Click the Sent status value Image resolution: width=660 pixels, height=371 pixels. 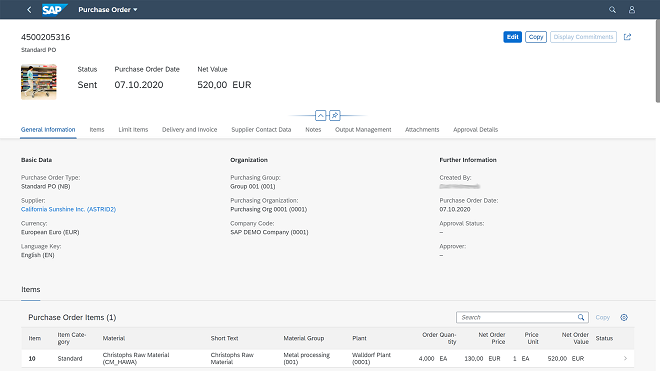tap(87, 85)
